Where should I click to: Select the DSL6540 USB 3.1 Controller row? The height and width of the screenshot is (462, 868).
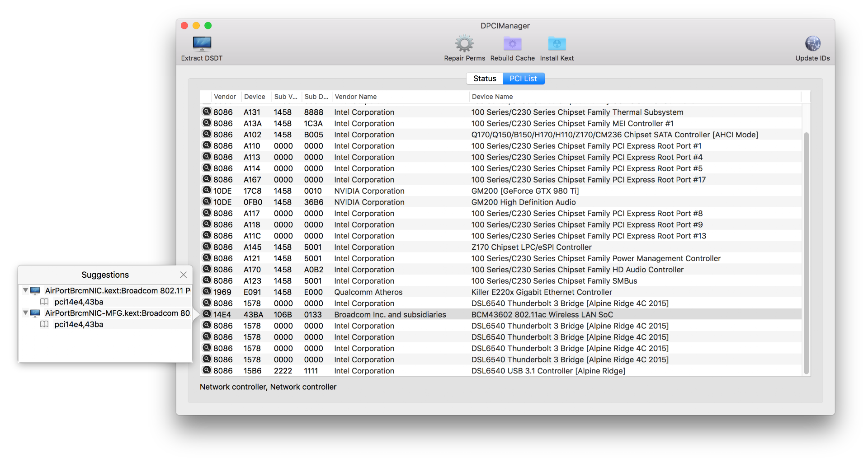click(x=548, y=371)
